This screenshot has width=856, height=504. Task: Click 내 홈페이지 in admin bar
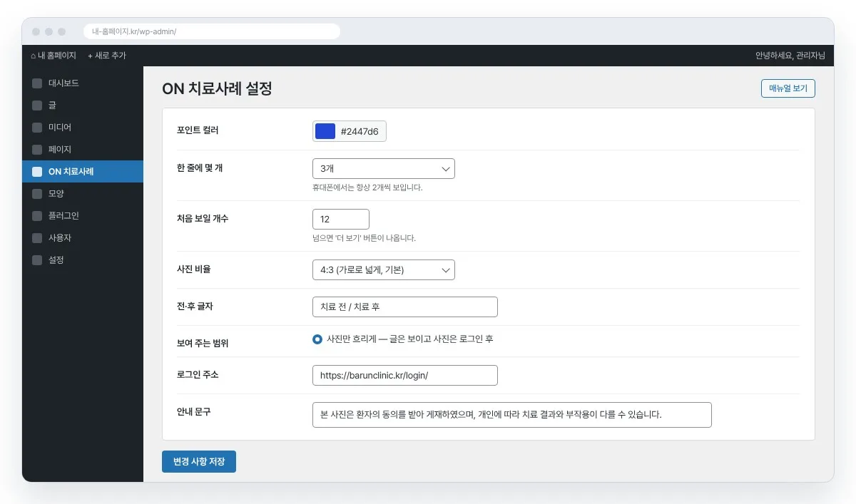(x=53, y=56)
